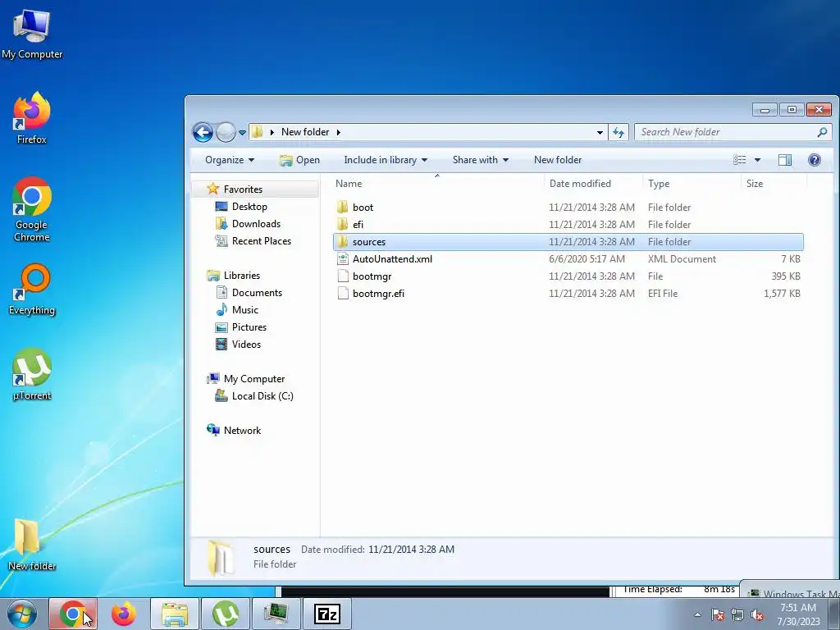
Task: Click network status tray icon
Action: click(737, 614)
